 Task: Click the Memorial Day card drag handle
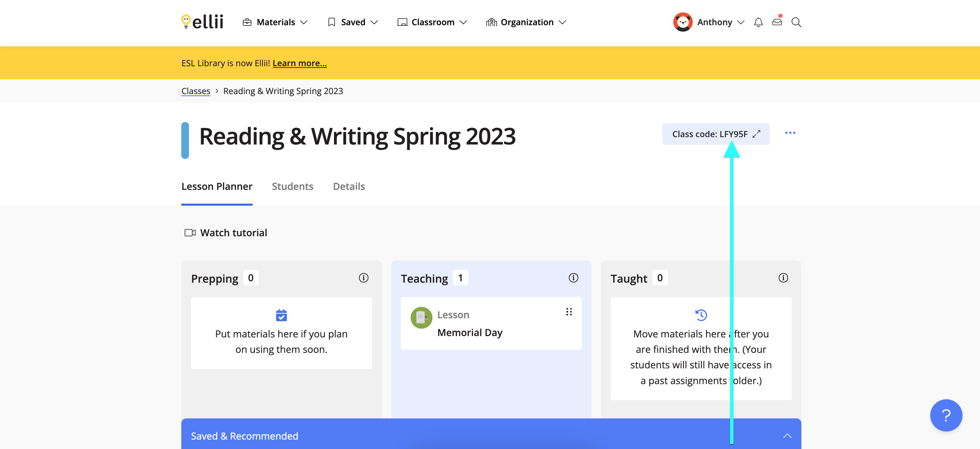click(x=569, y=312)
